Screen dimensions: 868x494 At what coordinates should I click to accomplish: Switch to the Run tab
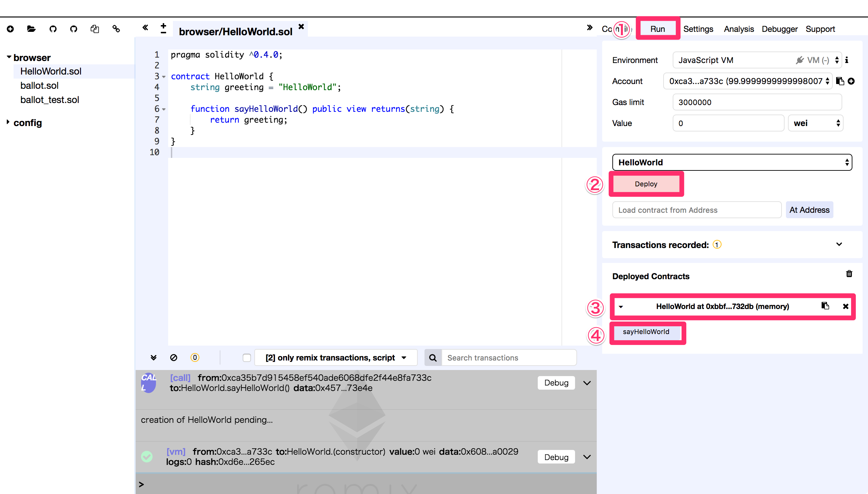click(657, 29)
